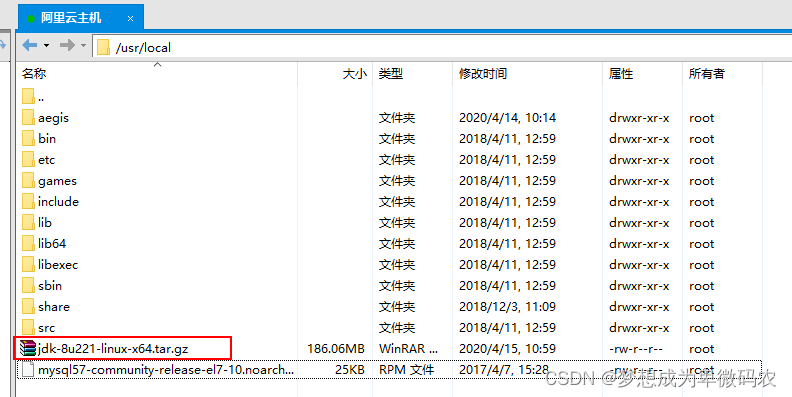Select the lib64 folder icon
This screenshot has height=397, width=792.
pos(28,243)
